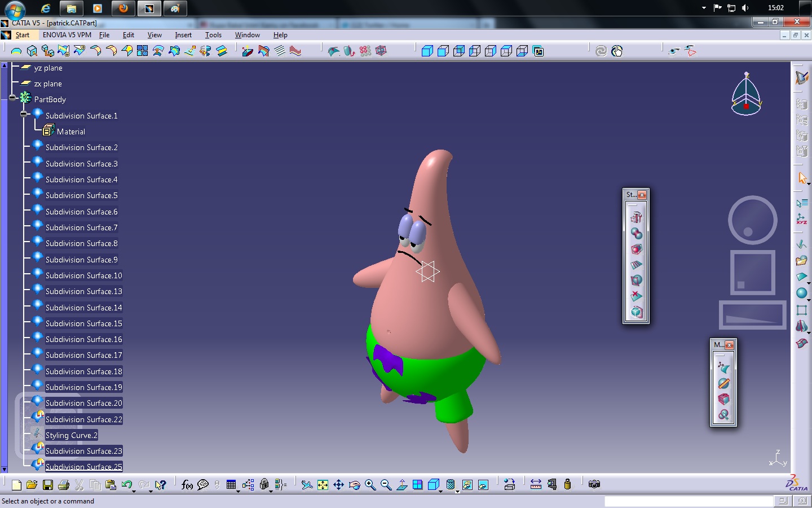This screenshot has height=508, width=812.
Task: Click the CATIA logo icon in the bottom corner
Action: coord(797,483)
